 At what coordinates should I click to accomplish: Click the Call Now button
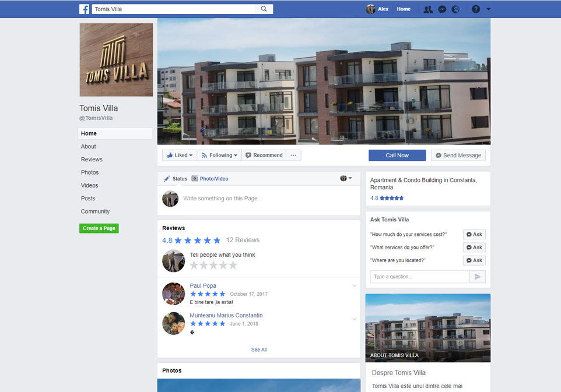click(397, 156)
